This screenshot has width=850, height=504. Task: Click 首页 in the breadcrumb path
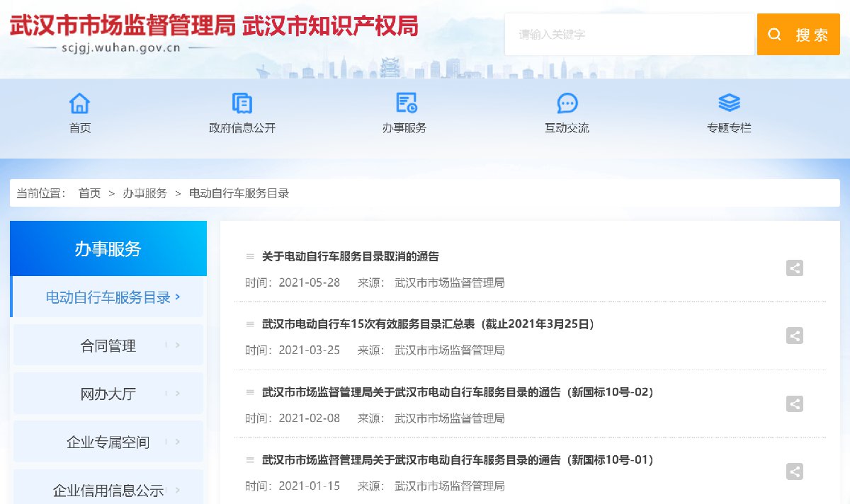tap(89, 193)
